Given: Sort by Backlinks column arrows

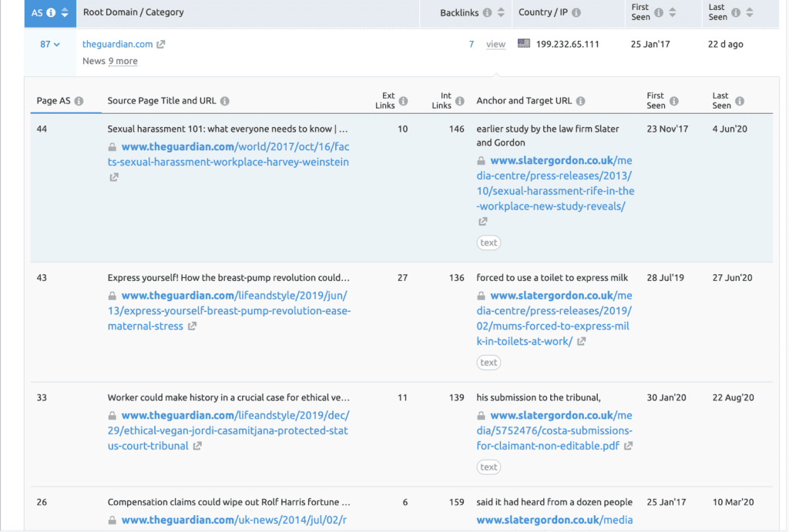Looking at the screenshot, I should (x=501, y=12).
